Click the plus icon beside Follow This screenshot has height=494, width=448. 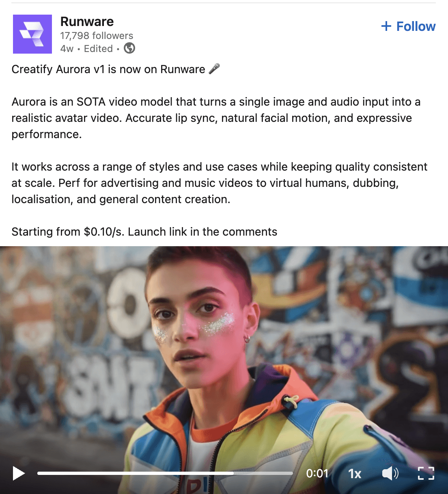click(x=386, y=26)
